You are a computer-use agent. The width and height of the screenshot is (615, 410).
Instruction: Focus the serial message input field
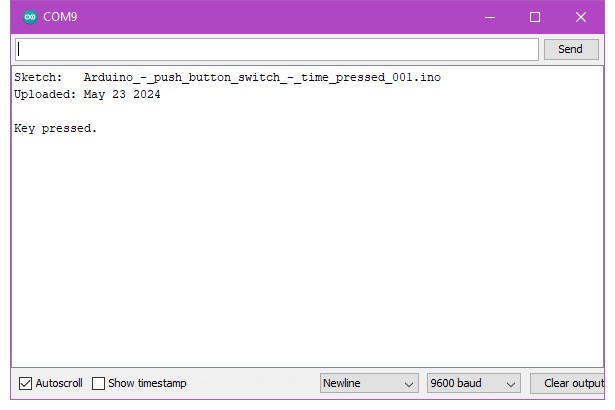click(x=277, y=49)
